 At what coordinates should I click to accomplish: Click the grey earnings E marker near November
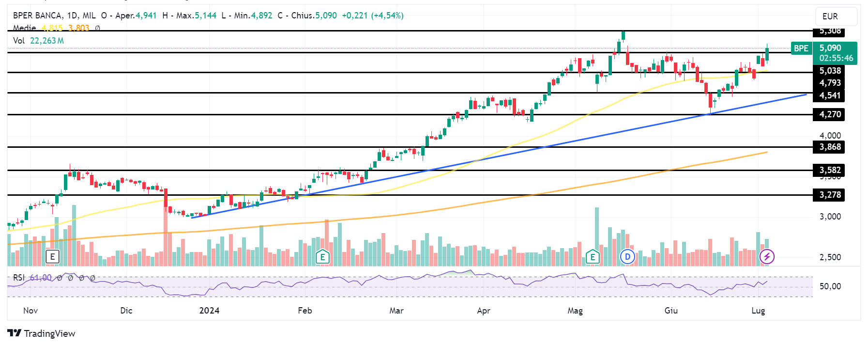[x=52, y=257]
